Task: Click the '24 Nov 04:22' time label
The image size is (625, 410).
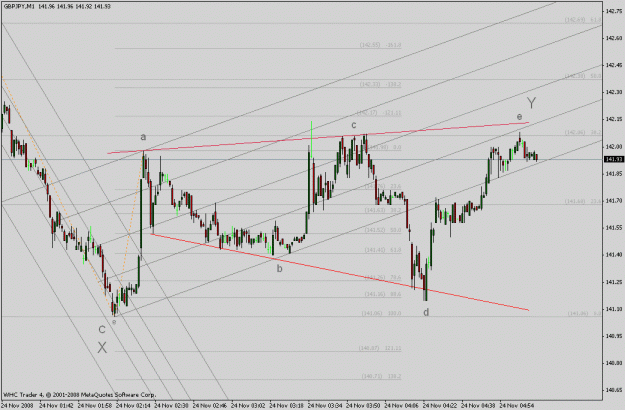Action: pyautogui.click(x=438, y=405)
